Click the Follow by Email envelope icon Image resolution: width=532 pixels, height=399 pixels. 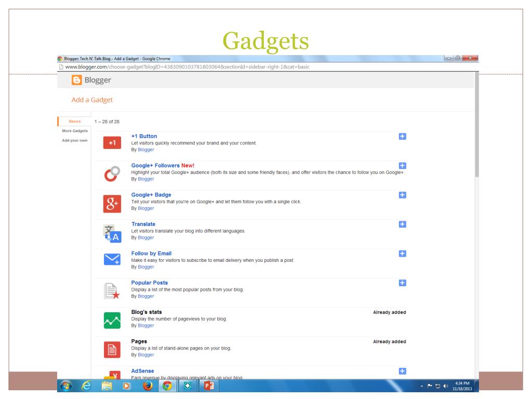point(112,260)
